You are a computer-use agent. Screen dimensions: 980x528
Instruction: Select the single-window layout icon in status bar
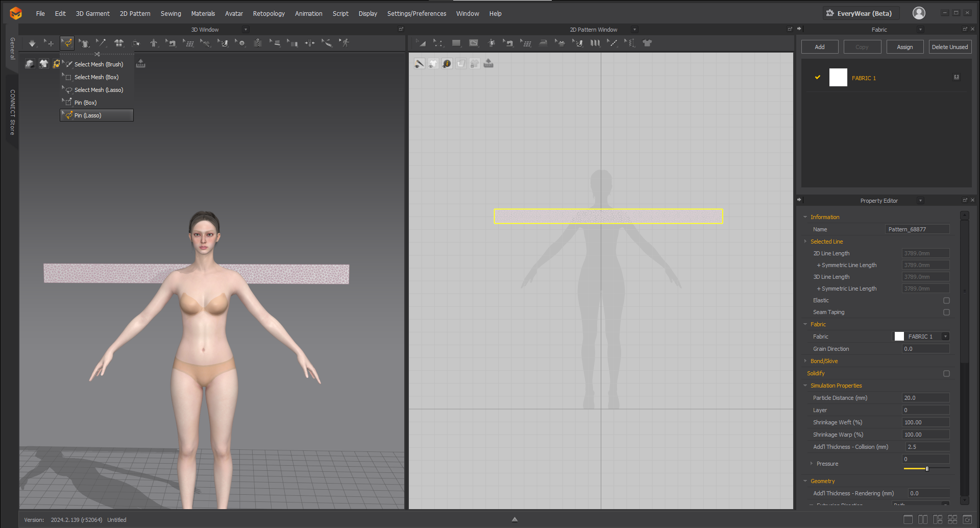908,519
